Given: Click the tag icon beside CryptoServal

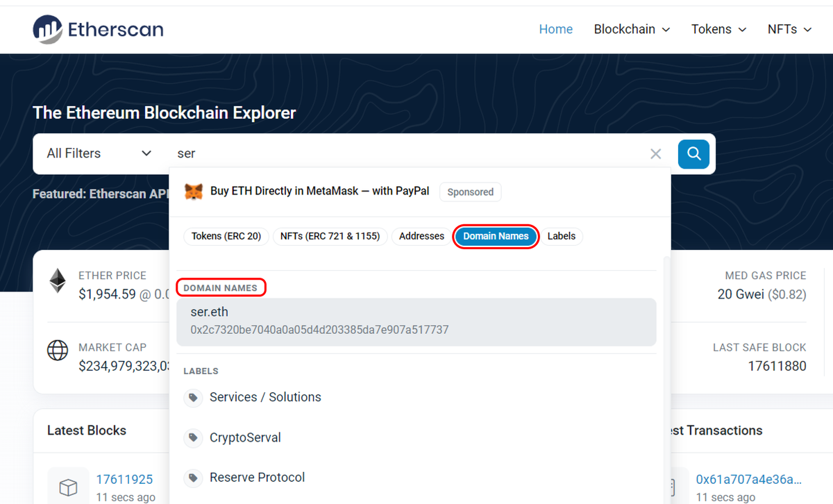Looking at the screenshot, I should (x=194, y=437).
